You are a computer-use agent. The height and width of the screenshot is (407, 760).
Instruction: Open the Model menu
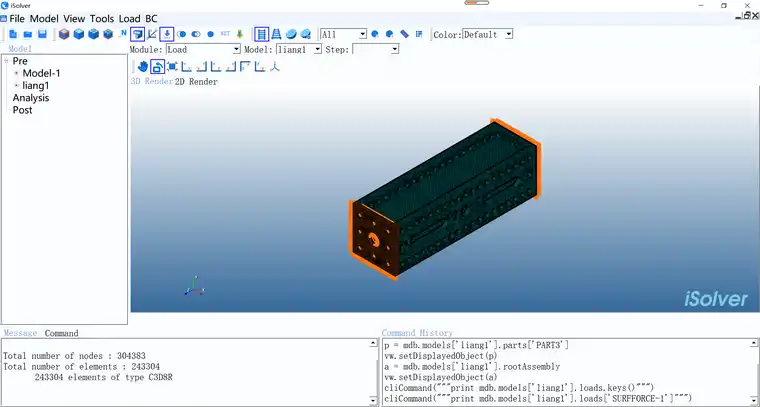click(x=44, y=19)
